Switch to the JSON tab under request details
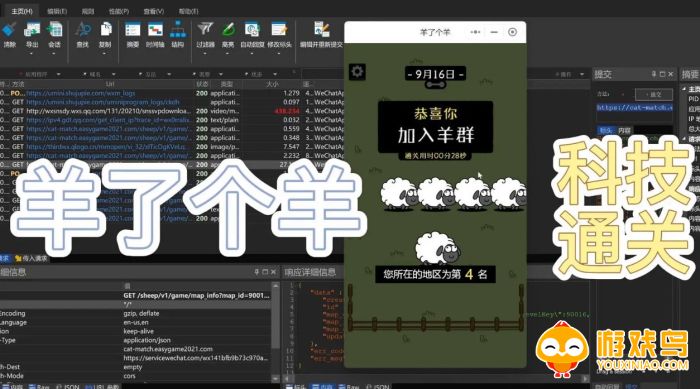The width and height of the screenshot is (700, 389). click(x=67, y=386)
